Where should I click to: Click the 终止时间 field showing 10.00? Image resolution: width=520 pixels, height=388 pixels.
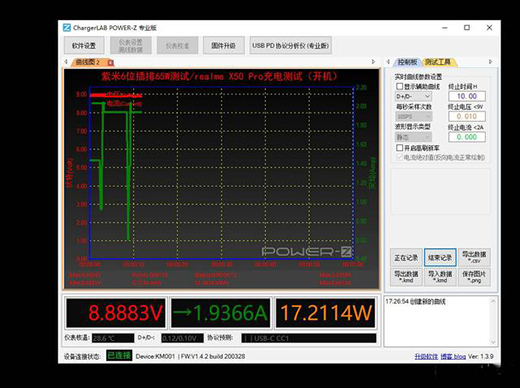tap(467, 96)
